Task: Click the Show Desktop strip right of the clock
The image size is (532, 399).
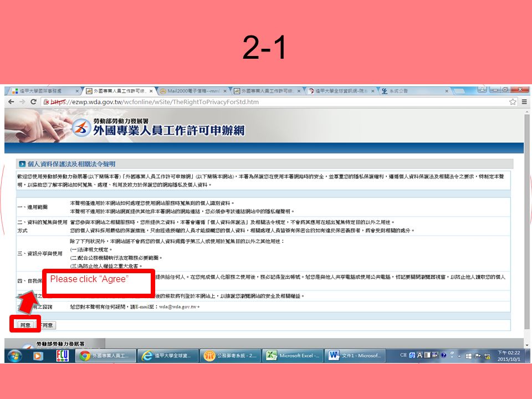Action: click(526, 356)
